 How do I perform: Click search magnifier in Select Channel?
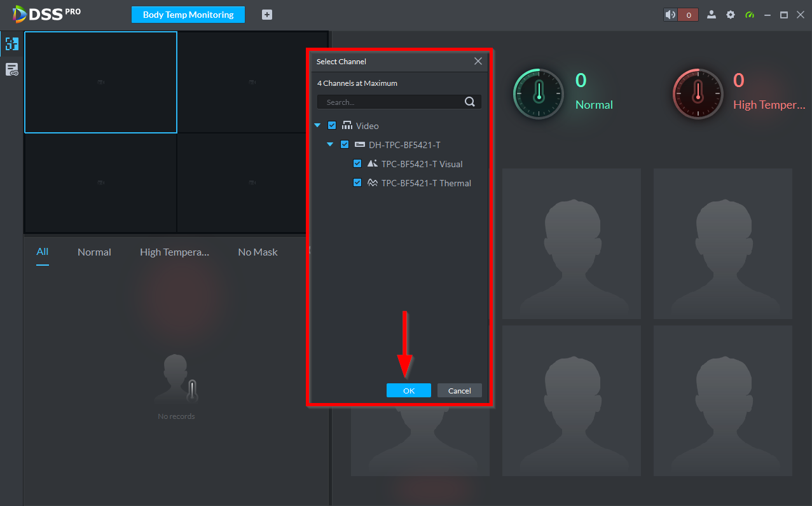(x=470, y=102)
